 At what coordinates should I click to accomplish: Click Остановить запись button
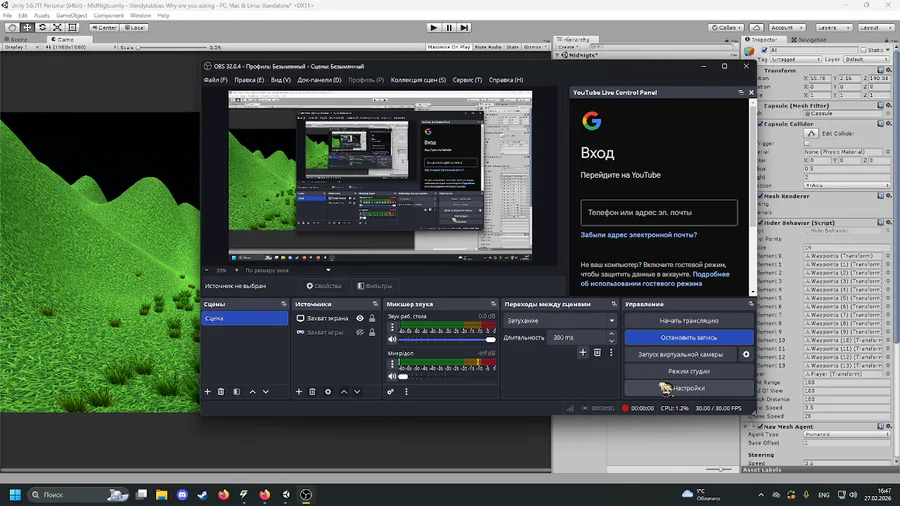(x=688, y=337)
